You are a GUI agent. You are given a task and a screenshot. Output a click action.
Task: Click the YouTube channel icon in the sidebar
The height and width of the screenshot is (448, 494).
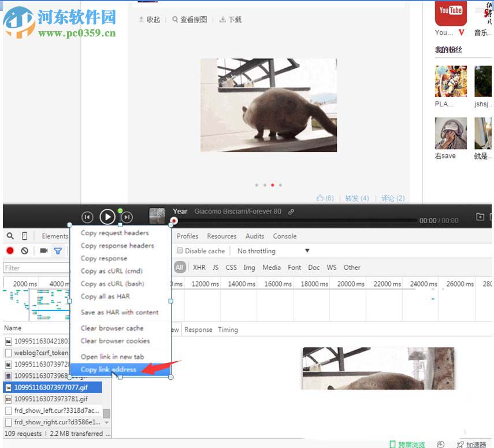click(x=450, y=13)
